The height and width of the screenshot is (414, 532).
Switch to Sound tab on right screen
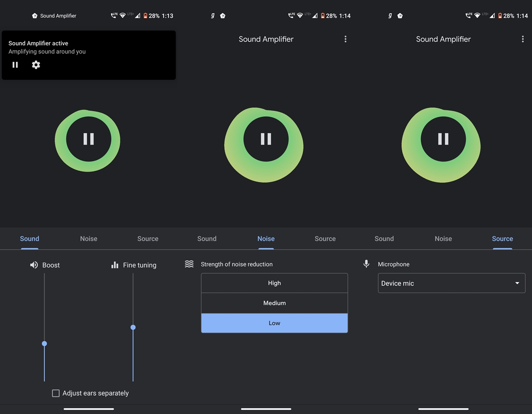coord(384,239)
